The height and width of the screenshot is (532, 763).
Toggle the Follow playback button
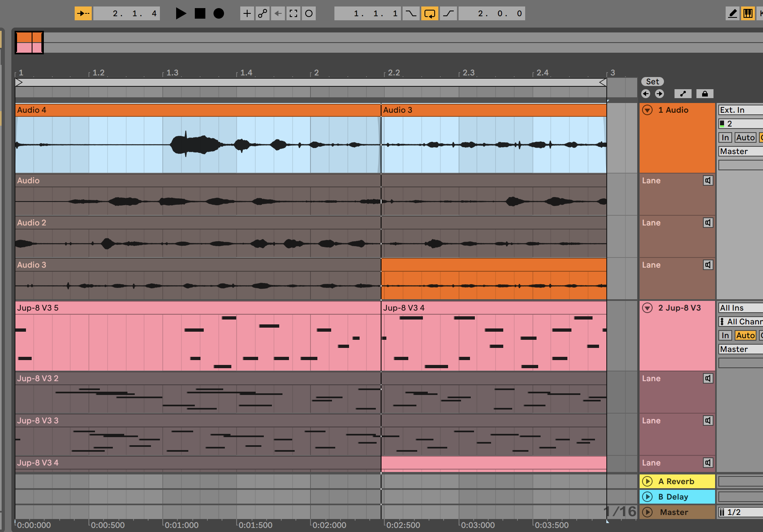pos(83,13)
